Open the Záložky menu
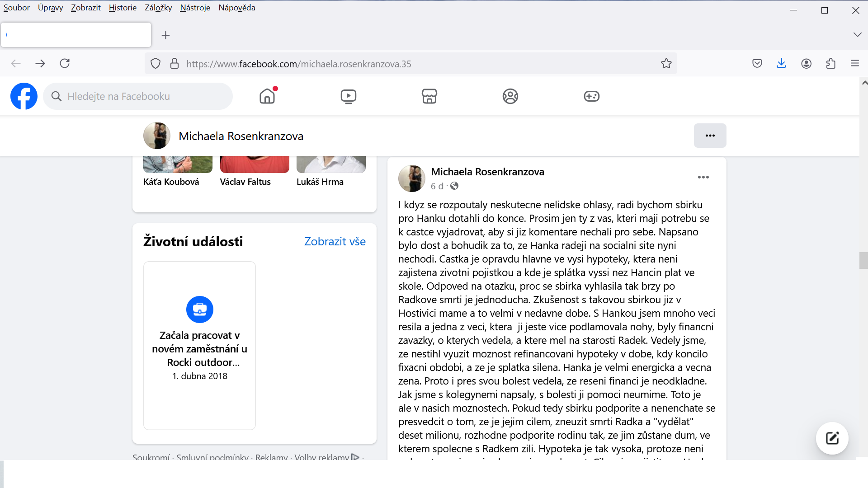Screen dimensions: 868x488 (x=158, y=8)
